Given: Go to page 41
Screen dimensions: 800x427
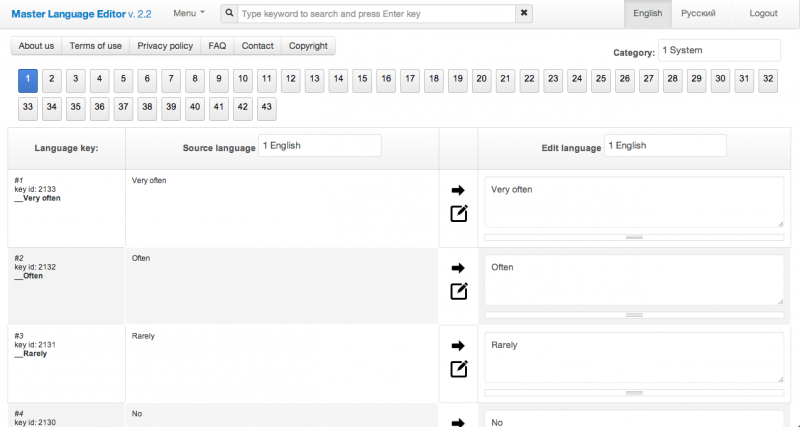Looking at the screenshot, I should (219, 109).
